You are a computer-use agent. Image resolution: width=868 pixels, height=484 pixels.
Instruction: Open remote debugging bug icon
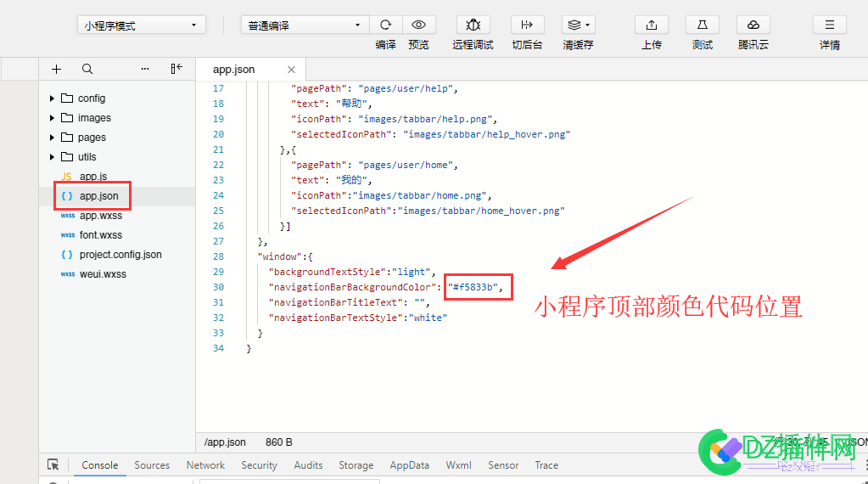click(x=473, y=25)
